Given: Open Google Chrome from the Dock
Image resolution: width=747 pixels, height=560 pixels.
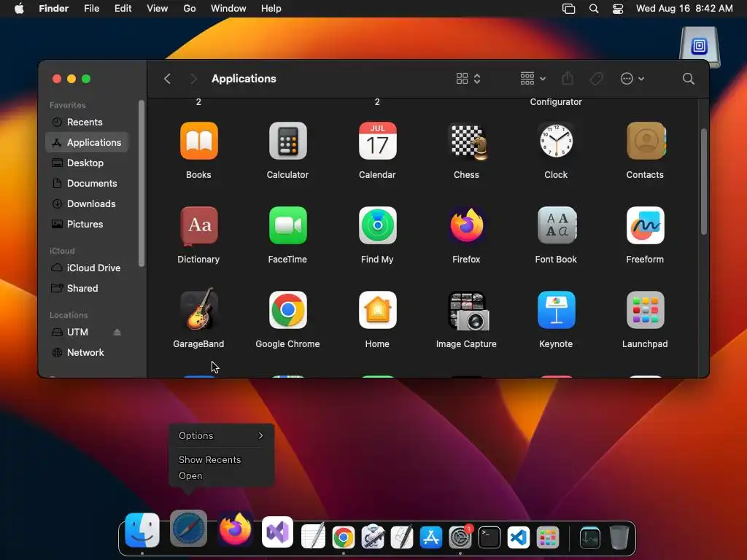Looking at the screenshot, I should click(344, 537).
